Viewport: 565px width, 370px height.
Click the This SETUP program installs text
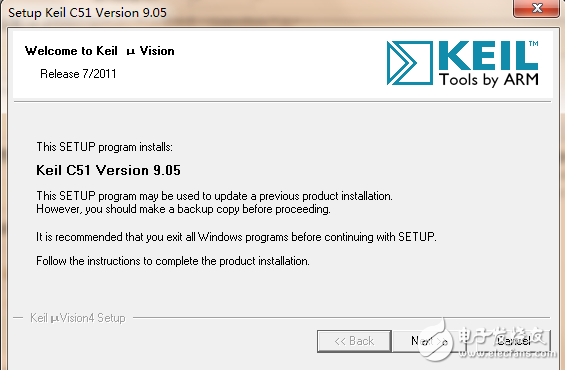(104, 147)
